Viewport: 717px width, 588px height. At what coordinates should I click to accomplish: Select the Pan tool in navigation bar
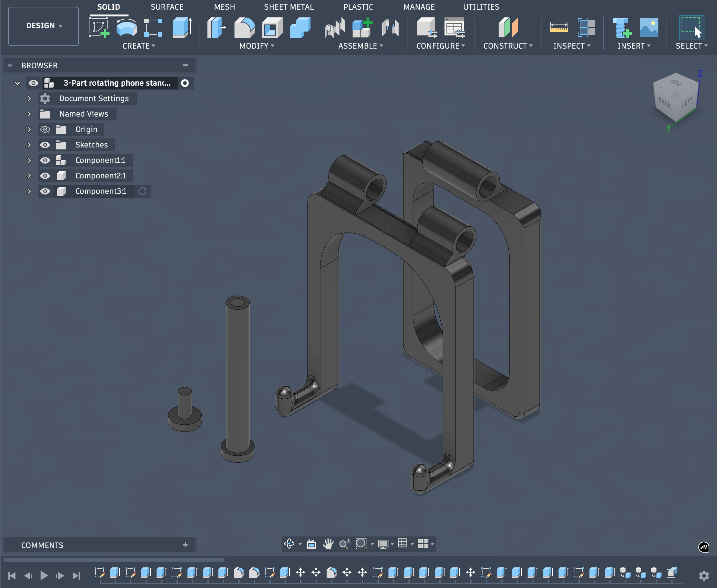pos(328,544)
